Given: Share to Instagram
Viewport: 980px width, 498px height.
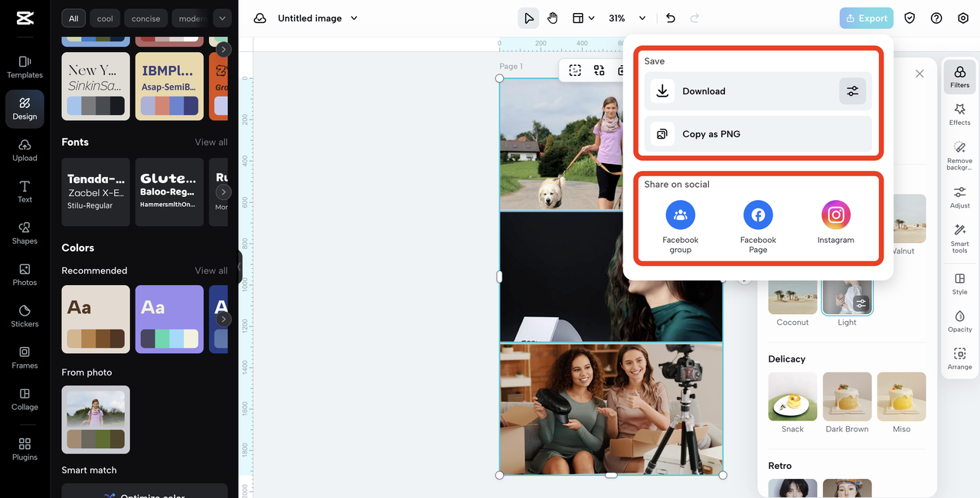Looking at the screenshot, I should pyautogui.click(x=836, y=223).
